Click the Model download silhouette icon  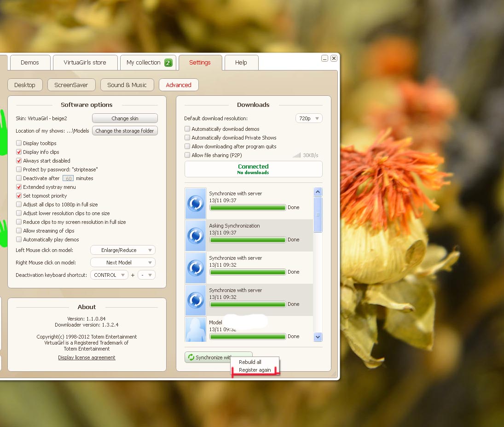(196, 330)
